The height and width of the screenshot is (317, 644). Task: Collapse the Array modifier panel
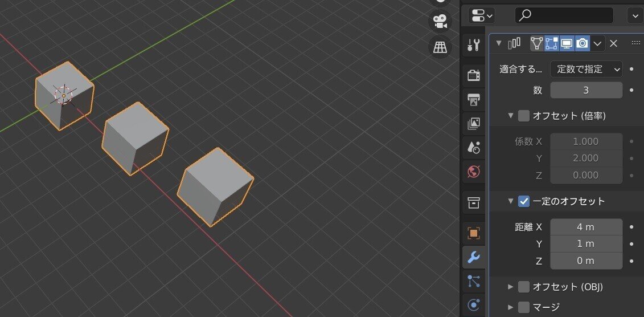(499, 43)
